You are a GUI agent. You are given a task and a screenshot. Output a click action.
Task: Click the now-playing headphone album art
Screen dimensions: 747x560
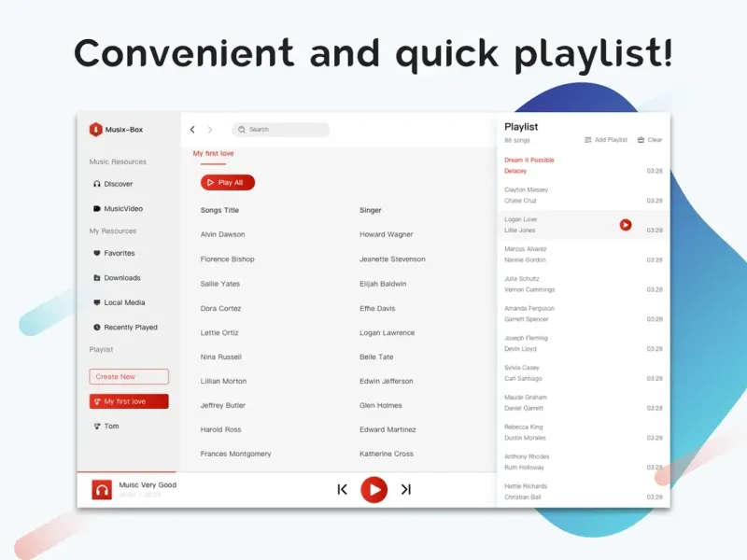(102, 489)
